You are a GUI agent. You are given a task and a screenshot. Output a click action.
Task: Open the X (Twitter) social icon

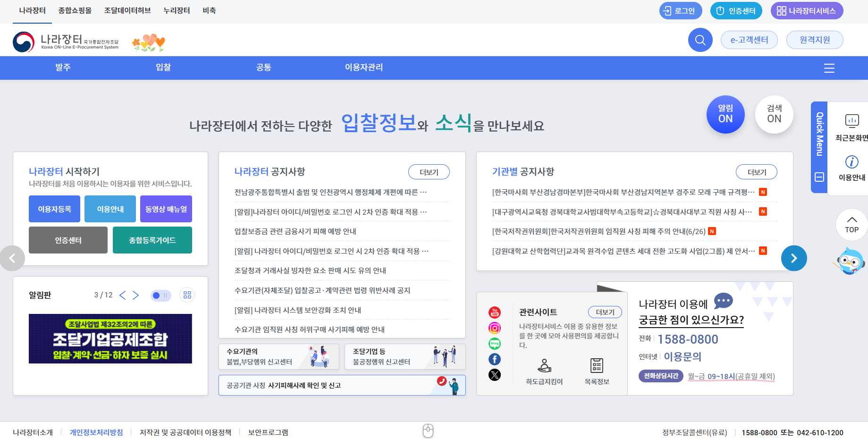pyautogui.click(x=495, y=375)
